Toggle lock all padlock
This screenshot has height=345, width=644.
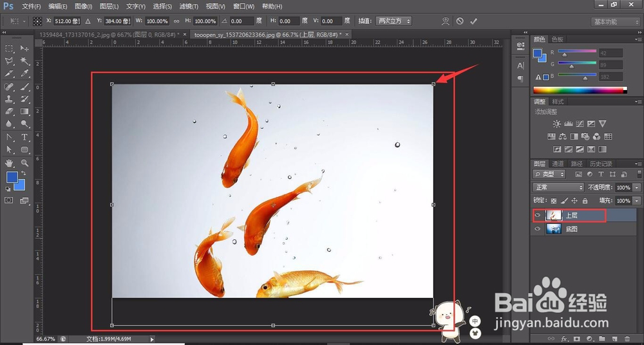[585, 201]
